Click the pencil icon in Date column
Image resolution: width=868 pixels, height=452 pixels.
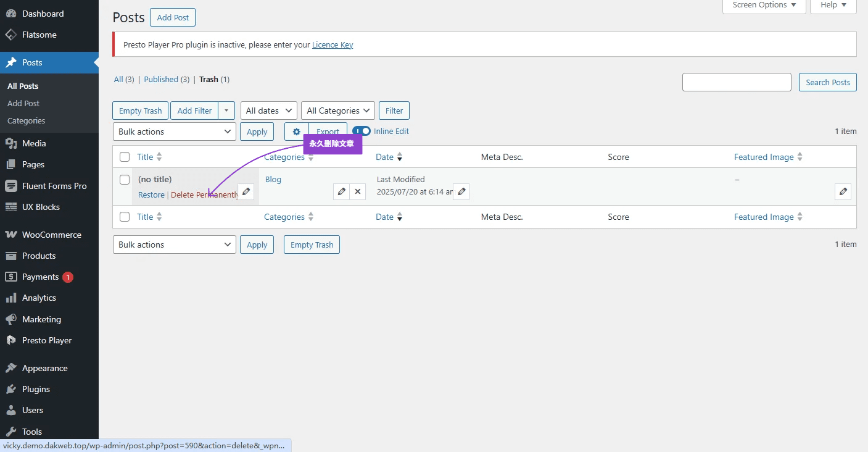click(x=461, y=191)
